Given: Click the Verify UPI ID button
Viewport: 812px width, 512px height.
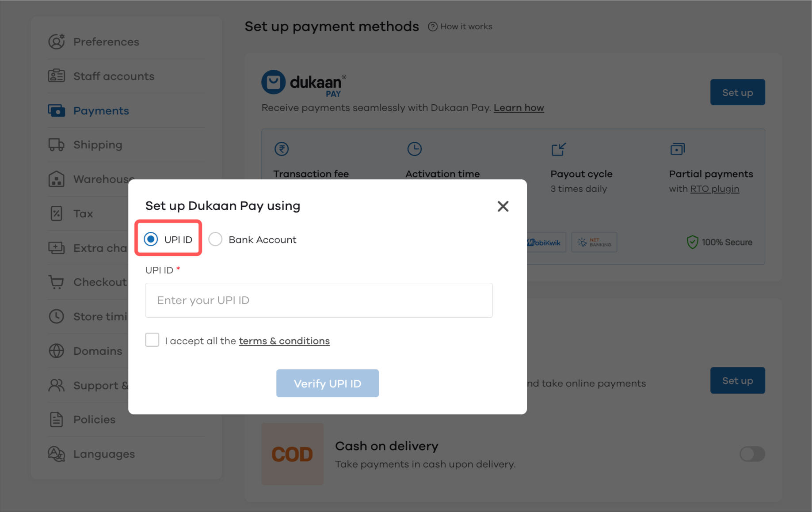Looking at the screenshot, I should click(328, 383).
